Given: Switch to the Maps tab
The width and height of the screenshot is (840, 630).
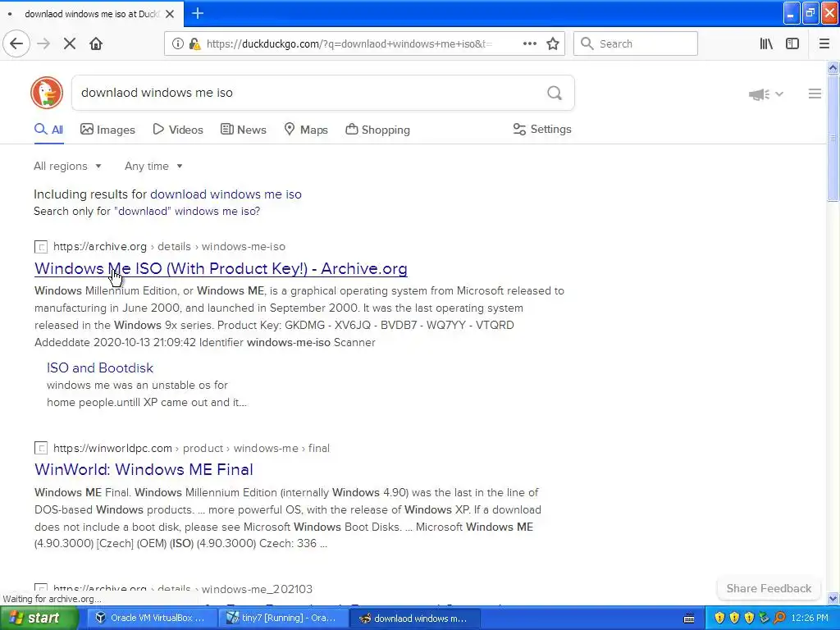Looking at the screenshot, I should click(x=306, y=130).
